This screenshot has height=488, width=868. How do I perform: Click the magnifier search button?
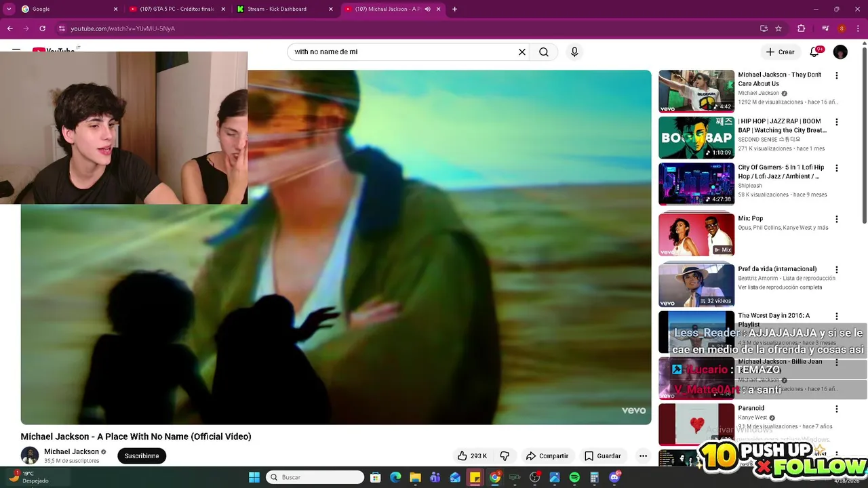(x=544, y=52)
